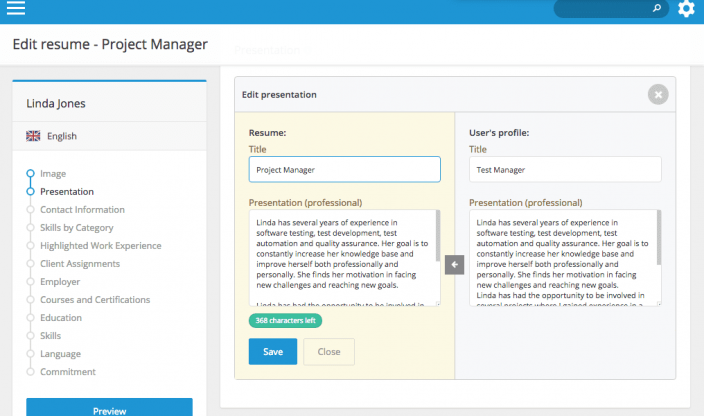Screen dimensions: 704x416
Task: Click the search magnifier icon
Action: tap(657, 9)
